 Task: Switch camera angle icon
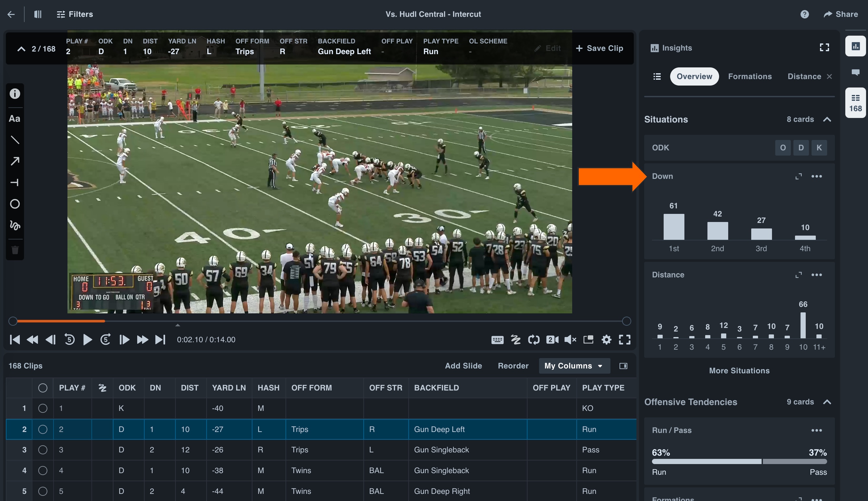click(552, 340)
